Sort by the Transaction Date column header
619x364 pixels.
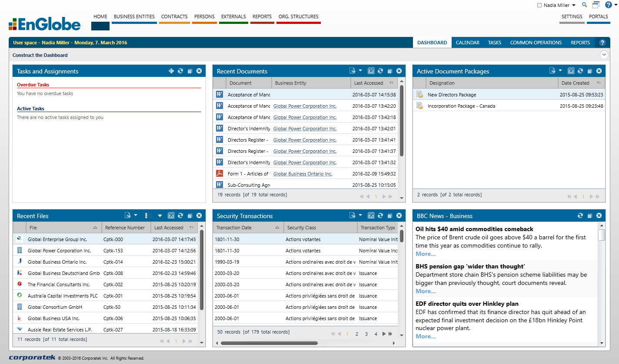point(248,228)
